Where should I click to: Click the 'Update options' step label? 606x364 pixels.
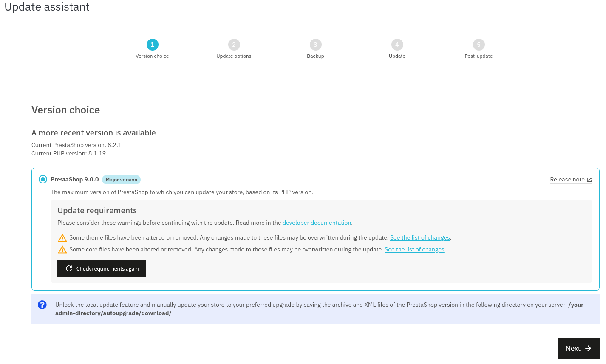click(x=234, y=56)
